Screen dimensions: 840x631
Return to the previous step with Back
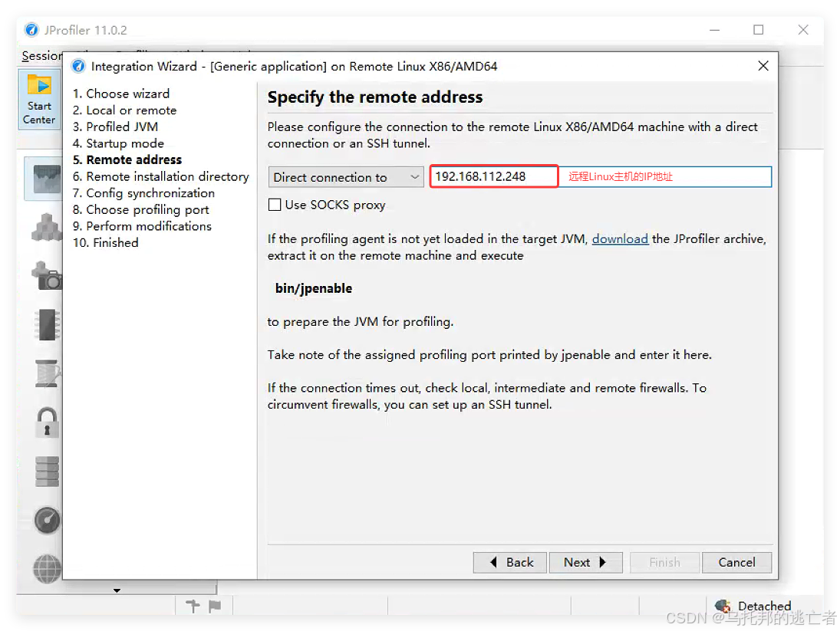tap(510, 563)
